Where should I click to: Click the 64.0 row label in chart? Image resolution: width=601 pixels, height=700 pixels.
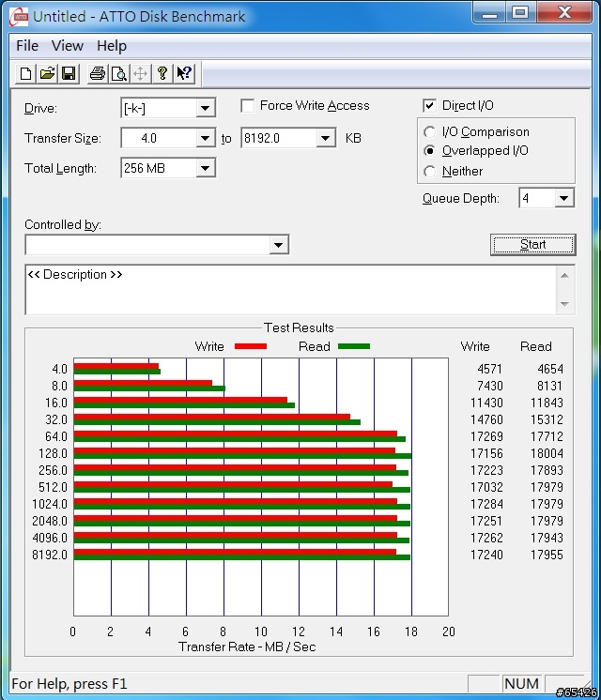pos(56,436)
